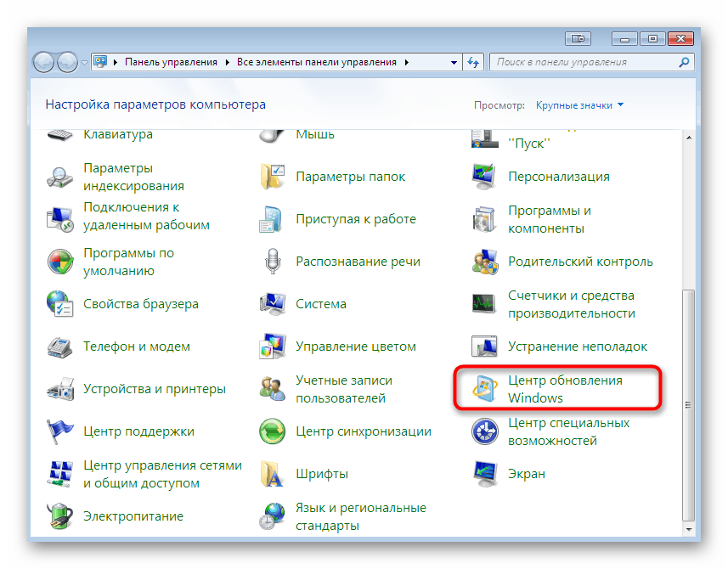Expand arrow after 'Все элементы панели управления'

coord(407,62)
